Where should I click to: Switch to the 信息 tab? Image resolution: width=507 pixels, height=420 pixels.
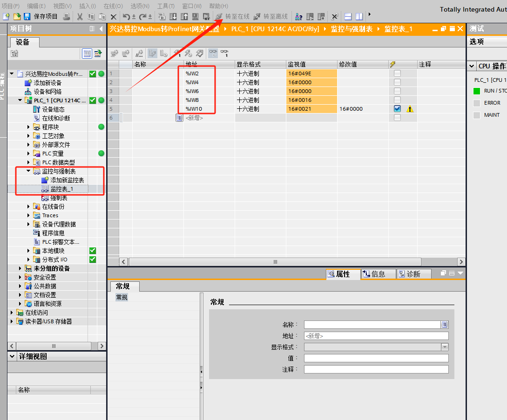pos(379,274)
